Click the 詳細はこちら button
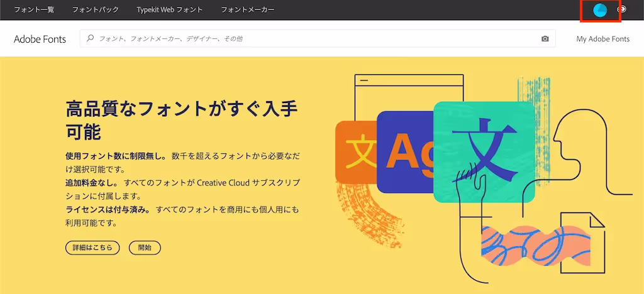The image size is (644, 294). coord(92,248)
